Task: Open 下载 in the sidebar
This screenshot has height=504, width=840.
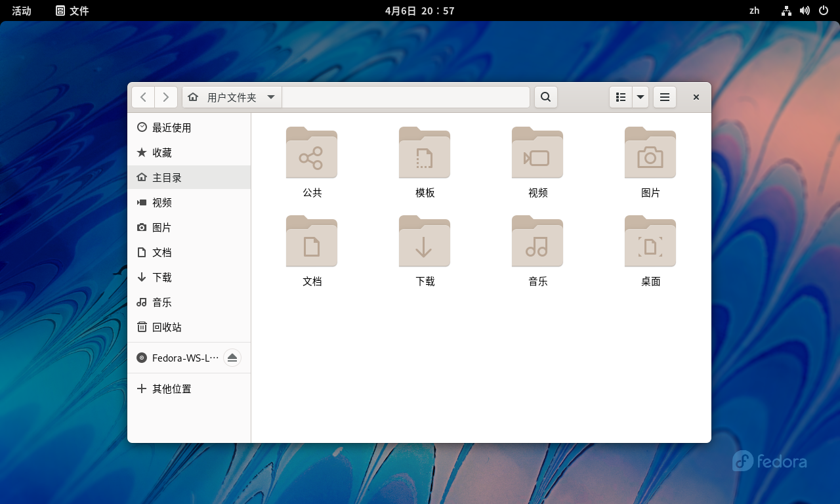Action: coord(189,277)
